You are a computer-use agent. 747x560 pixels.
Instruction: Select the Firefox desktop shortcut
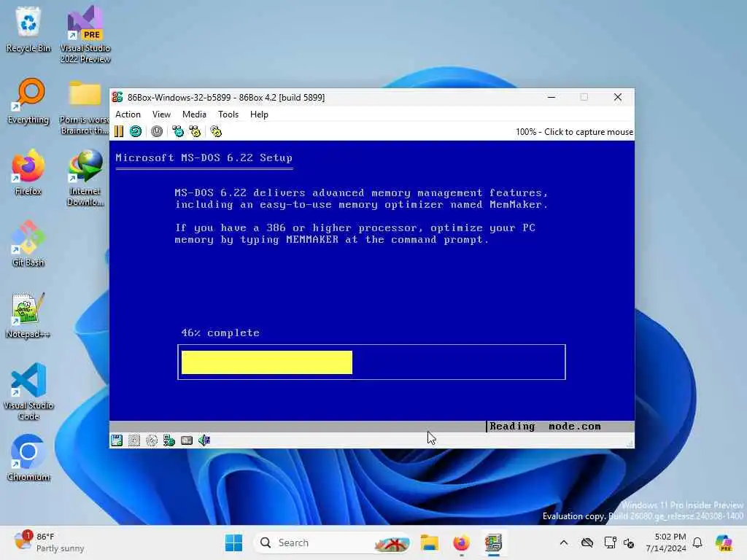pos(28,172)
